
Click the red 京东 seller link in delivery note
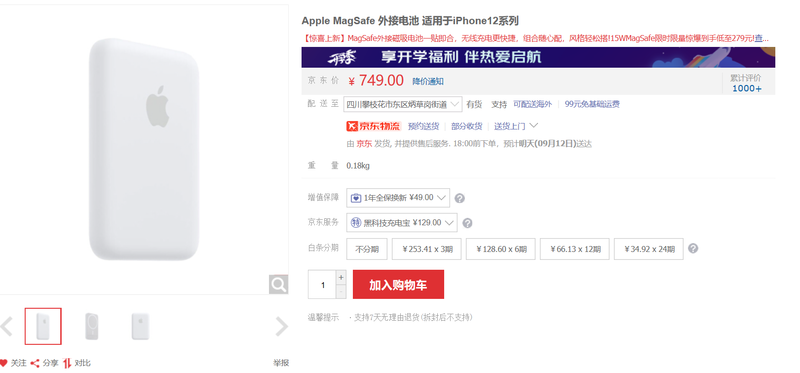(364, 144)
